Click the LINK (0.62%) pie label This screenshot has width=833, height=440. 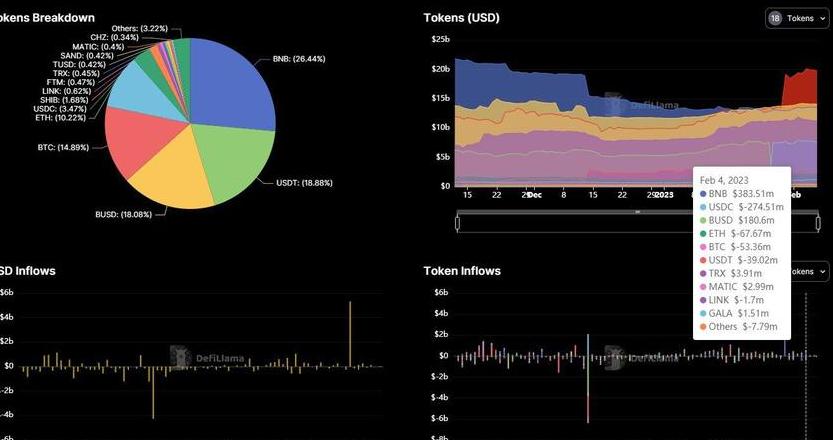(x=66, y=91)
